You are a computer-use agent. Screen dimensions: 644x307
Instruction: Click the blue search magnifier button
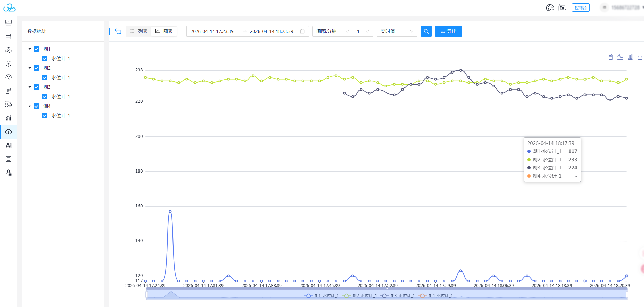tap(426, 31)
